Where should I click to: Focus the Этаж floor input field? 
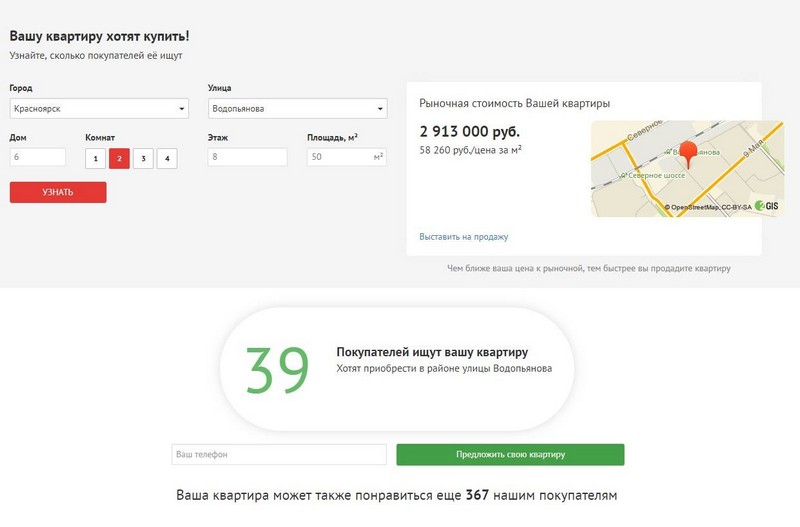(247, 157)
